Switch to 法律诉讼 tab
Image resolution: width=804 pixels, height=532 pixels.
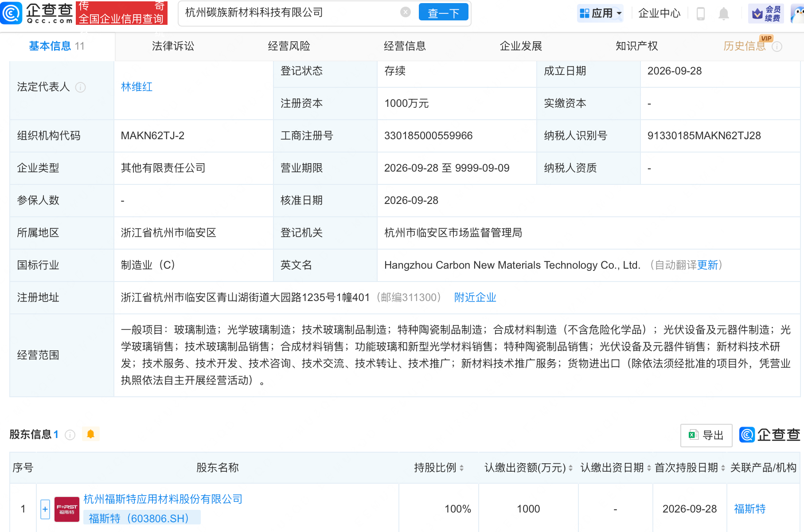(x=173, y=46)
